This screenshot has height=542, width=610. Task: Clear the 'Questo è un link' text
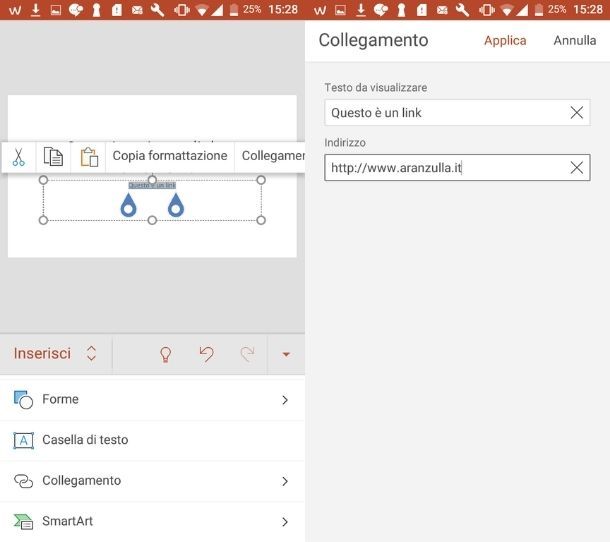[x=577, y=112]
